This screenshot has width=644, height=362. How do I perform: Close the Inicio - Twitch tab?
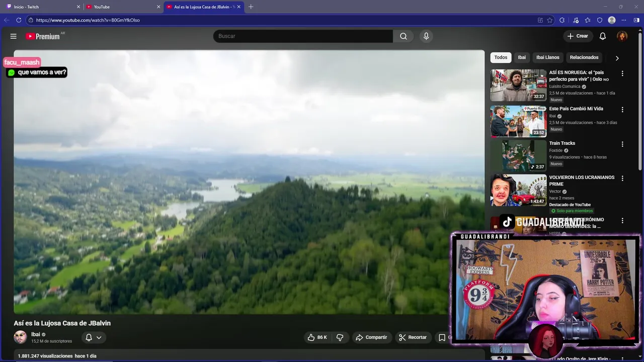[78, 7]
